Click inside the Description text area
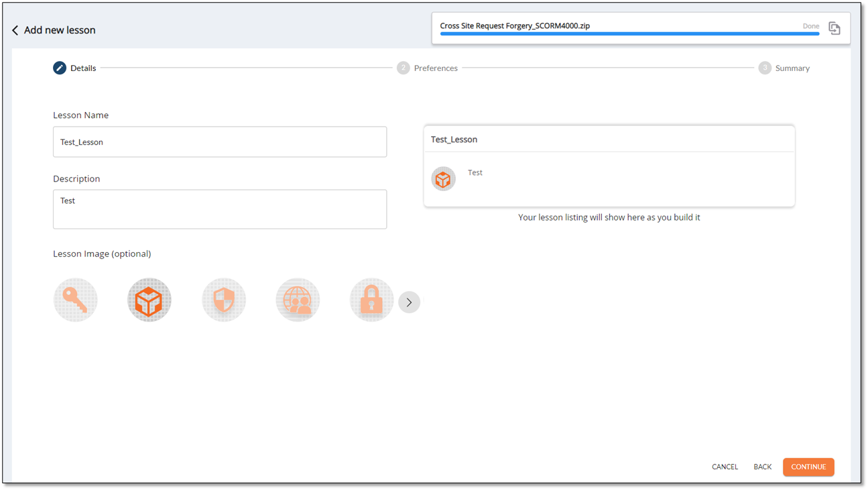 (x=220, y=209)
